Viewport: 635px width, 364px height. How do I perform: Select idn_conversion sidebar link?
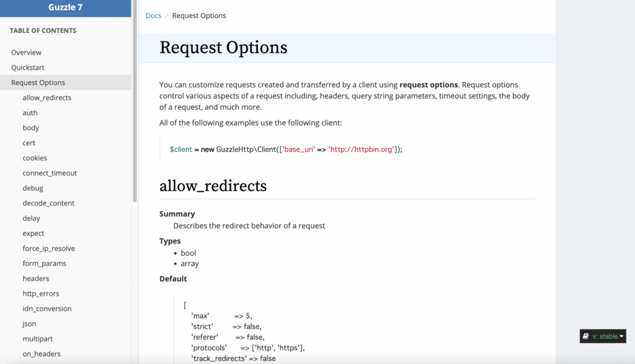47,309
